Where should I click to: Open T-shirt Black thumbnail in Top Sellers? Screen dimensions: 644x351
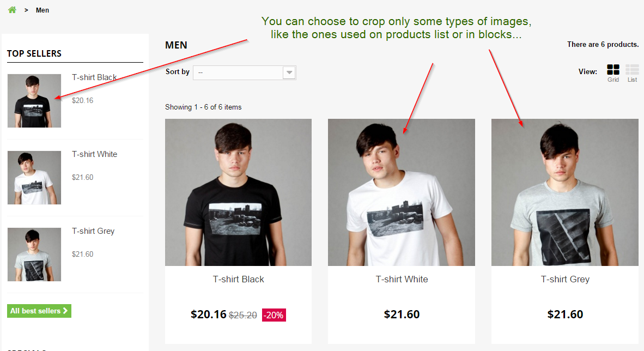click(x=34, y=101)
